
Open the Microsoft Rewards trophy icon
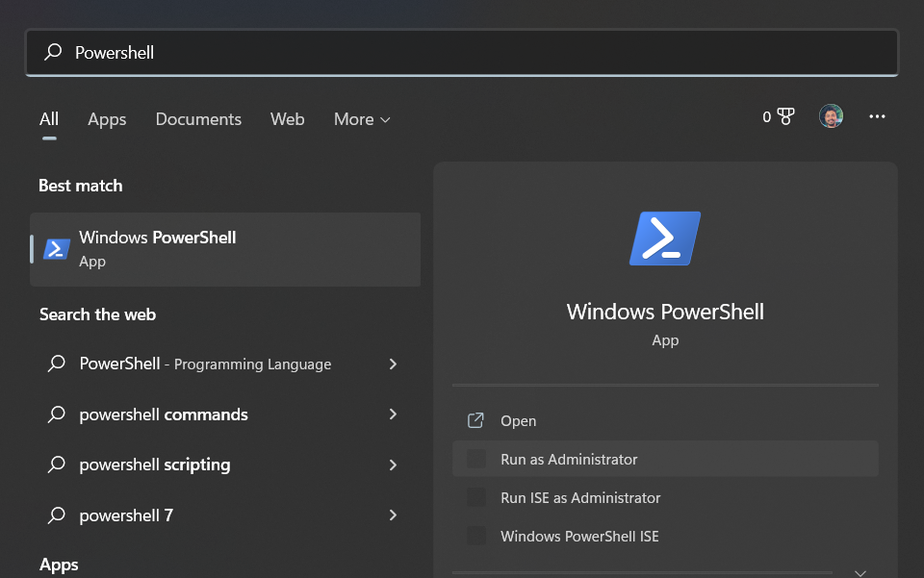pyautogui.click(x=784, y=116)
